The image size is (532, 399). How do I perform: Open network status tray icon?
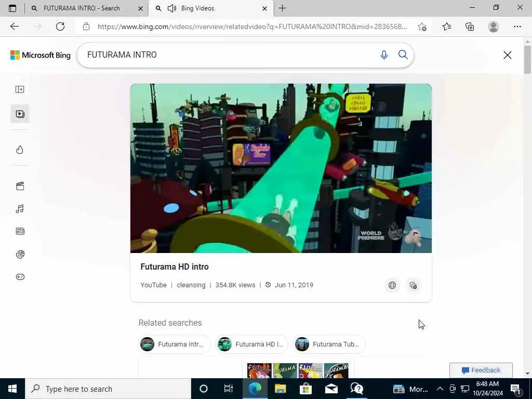point(465,389)
